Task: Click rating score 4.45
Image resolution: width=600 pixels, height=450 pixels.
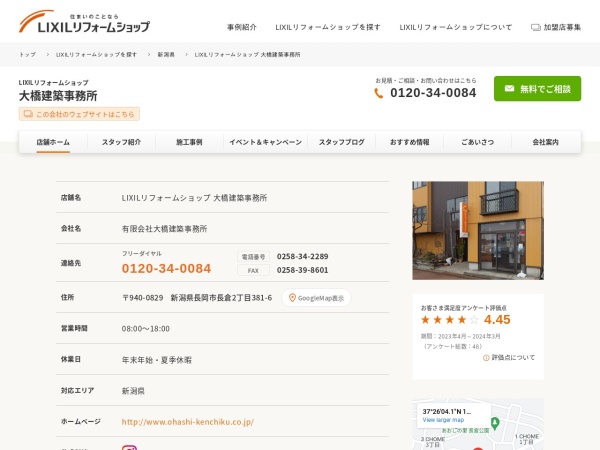Action: tap(497, 320)
